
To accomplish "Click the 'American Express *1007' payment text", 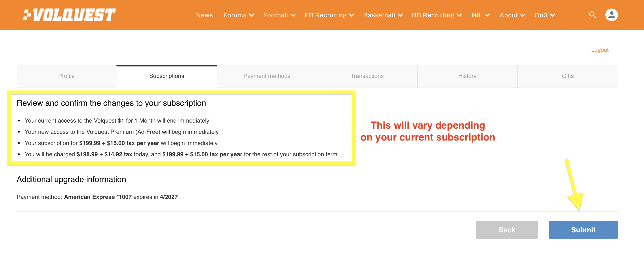I will [98, 197].
